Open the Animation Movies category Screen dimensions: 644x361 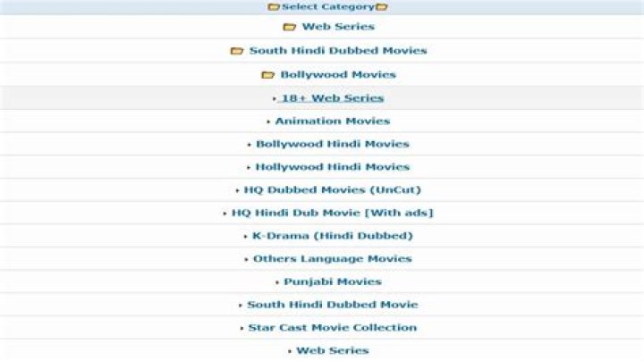332,122
